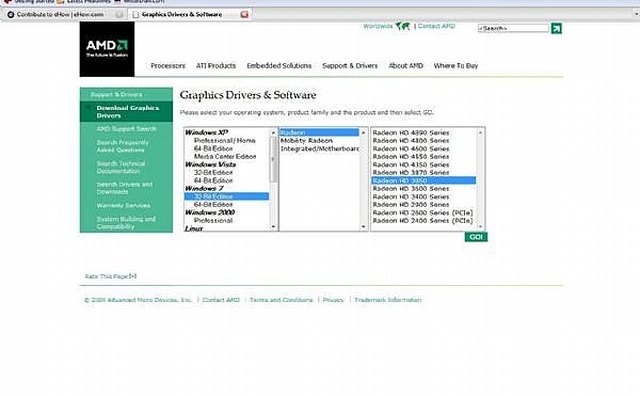This screenshot has height=396, width=640.
Task: Open Search Technical Documentation link
Action: (x=121, y=167)
